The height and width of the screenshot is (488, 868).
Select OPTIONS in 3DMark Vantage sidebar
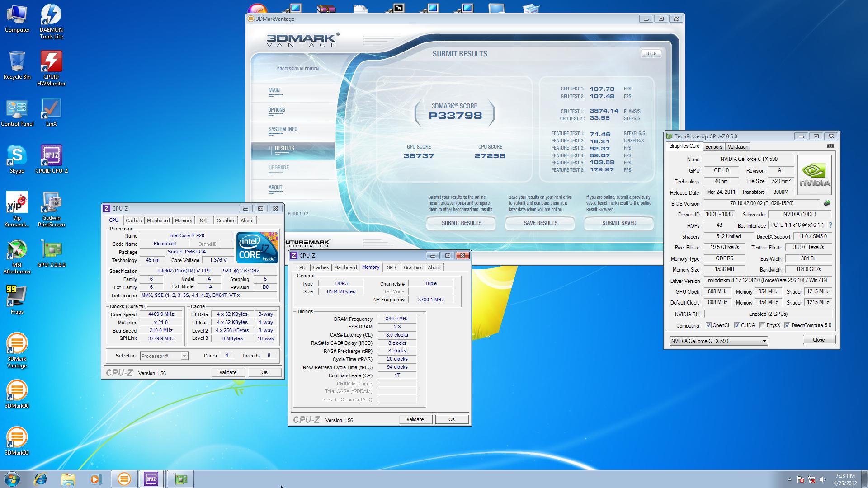(277, 110)
